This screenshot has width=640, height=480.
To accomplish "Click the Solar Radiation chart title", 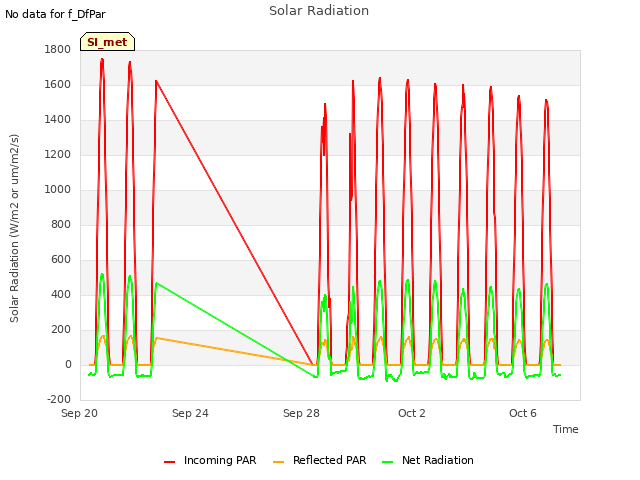I will [x=319, y=11].
